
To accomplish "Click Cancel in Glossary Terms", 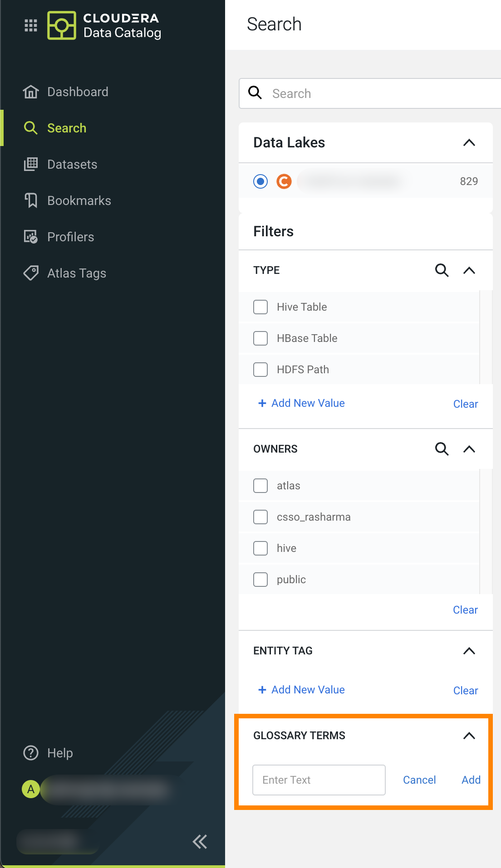I will 419,780.
